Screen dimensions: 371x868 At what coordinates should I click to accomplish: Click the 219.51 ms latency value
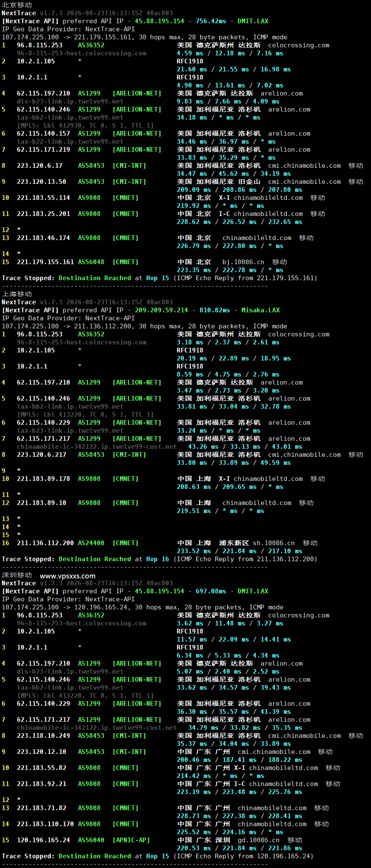tap(194, 511)
